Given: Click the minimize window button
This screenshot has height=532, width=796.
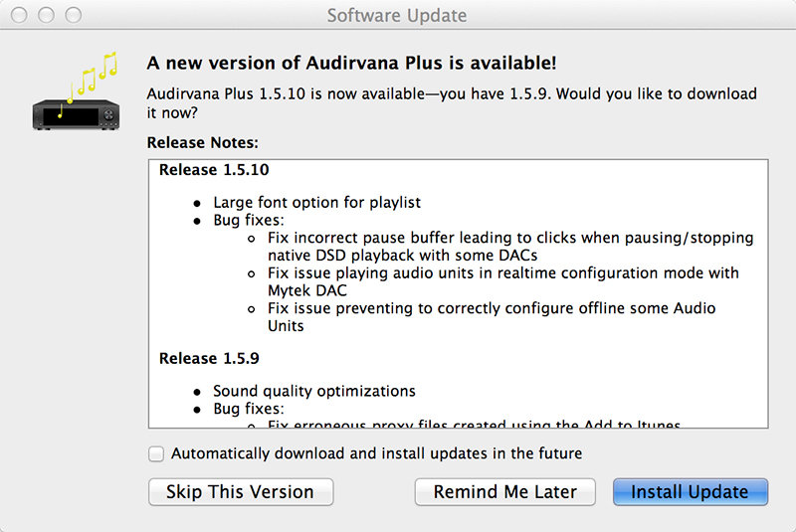Looking at the screenshot, I should 46,15.
